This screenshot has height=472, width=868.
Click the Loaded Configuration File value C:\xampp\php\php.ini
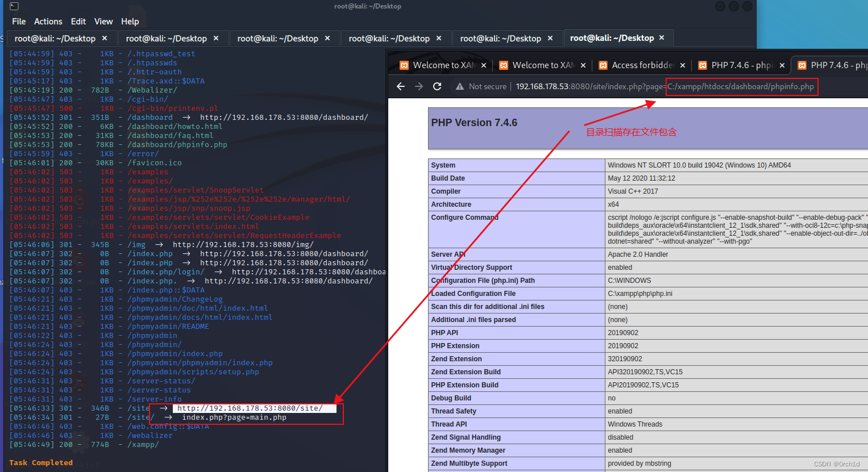click(x=640, y=294)
